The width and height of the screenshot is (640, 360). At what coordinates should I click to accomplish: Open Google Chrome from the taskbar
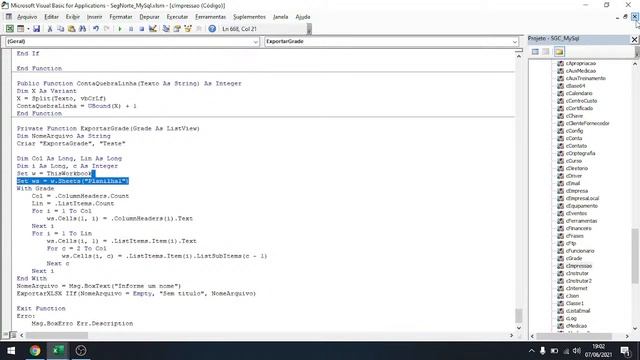(x=35, y=351)
